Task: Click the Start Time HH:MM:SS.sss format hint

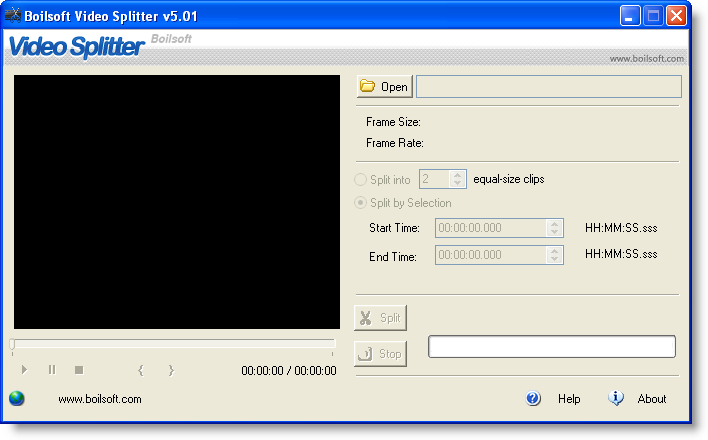Action: pos(621,228)
